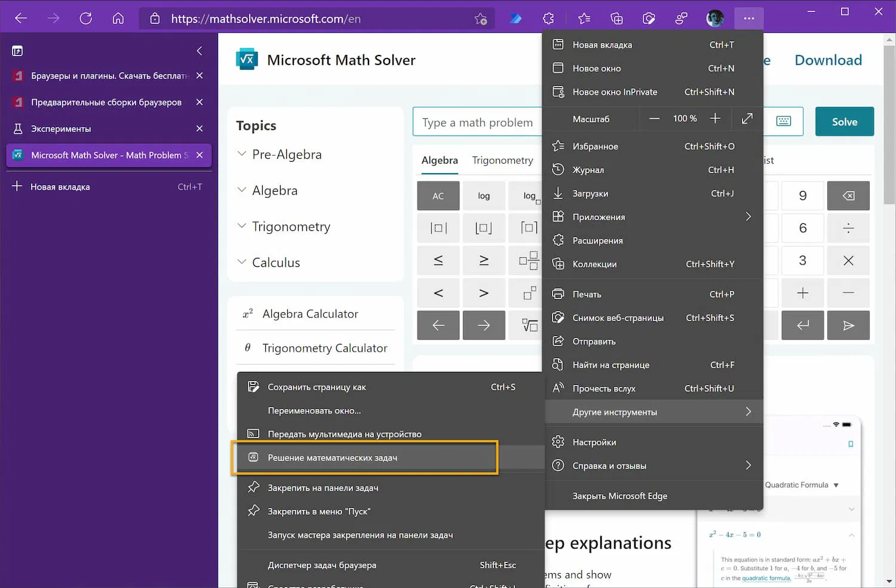The width and height of the screenshot is (896, 588).
Task: Select Закрепить на панели задач
Action: [391, 488]
